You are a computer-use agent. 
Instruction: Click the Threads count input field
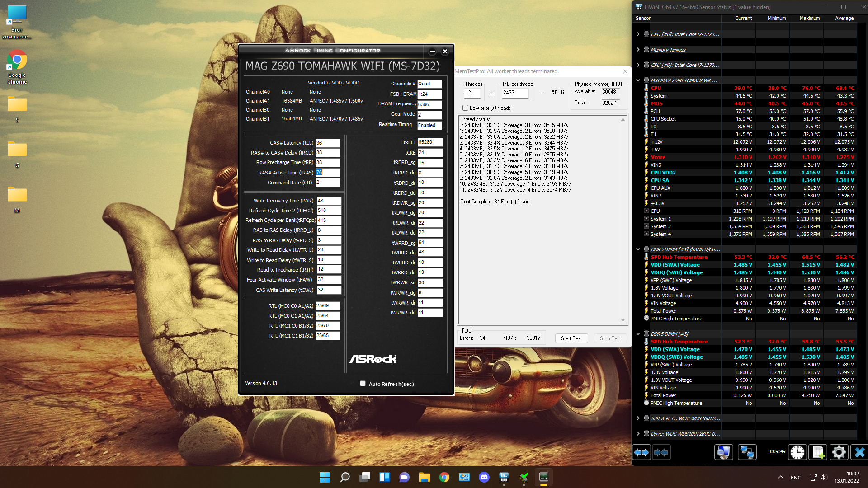click(x=472, y=93)
